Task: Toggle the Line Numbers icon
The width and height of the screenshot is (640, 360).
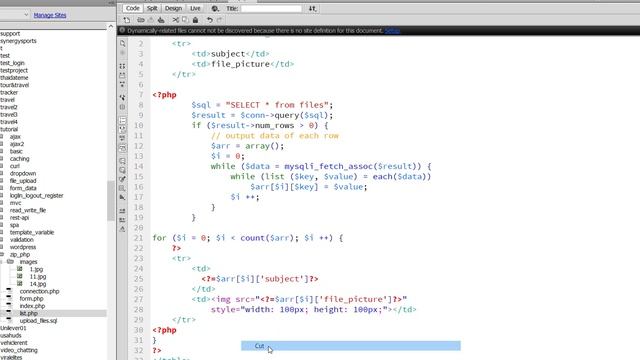Action: [122, 120]
